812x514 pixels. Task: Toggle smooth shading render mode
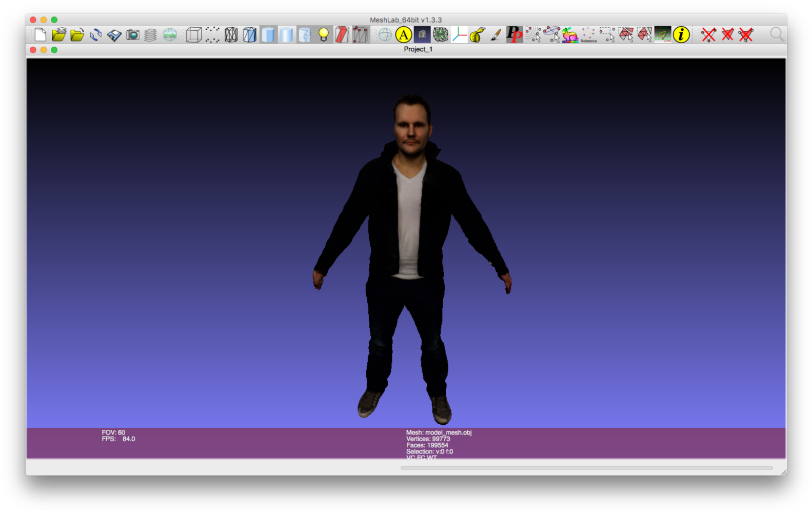coord(287,35)
